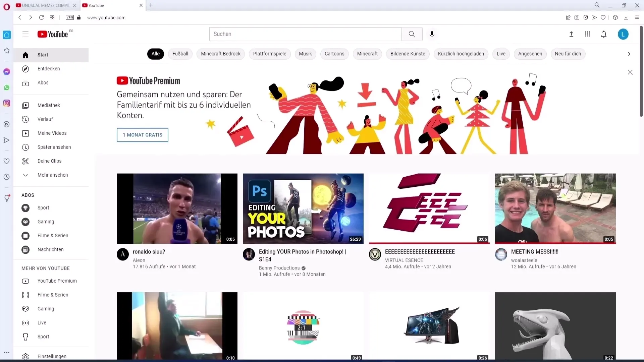Open Aieon channel avatar
Screen dimensions: 644x362
coord(123,254)
